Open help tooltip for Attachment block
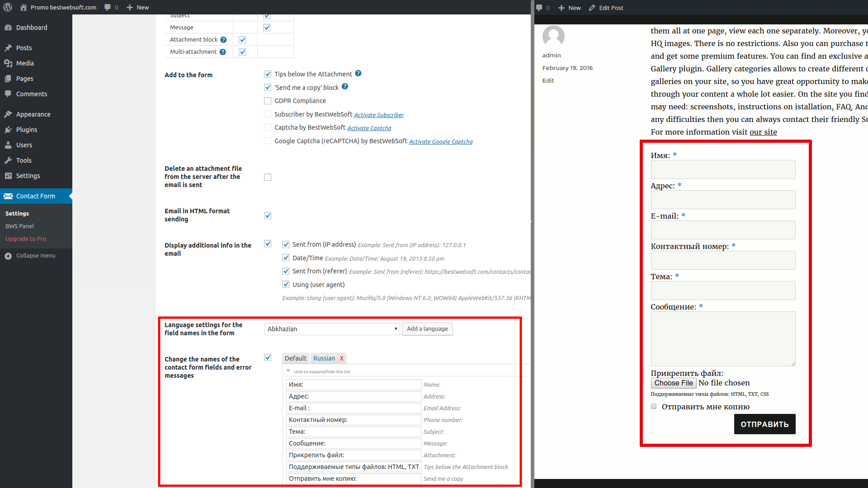 pyautogui.click(x=223, y=40)
